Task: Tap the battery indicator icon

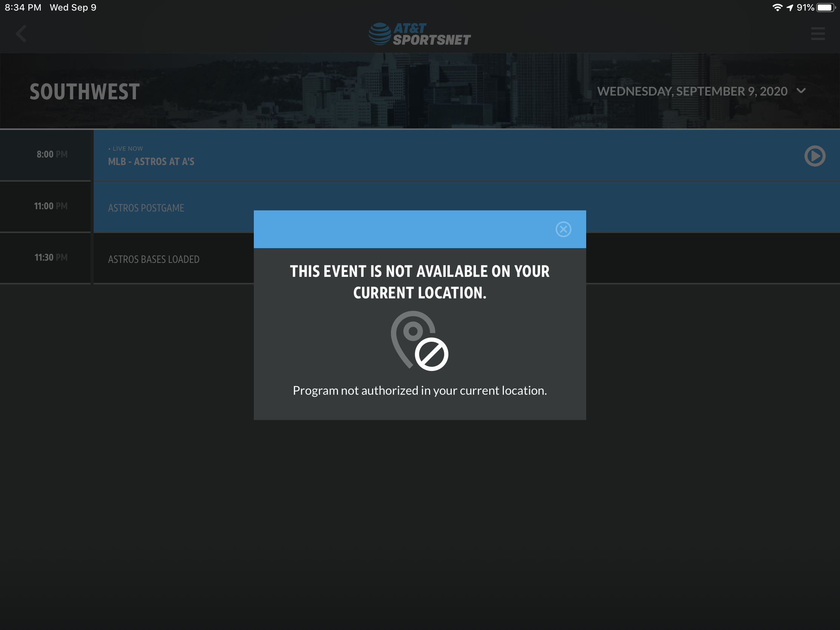Action: click(x=825, y=8)
